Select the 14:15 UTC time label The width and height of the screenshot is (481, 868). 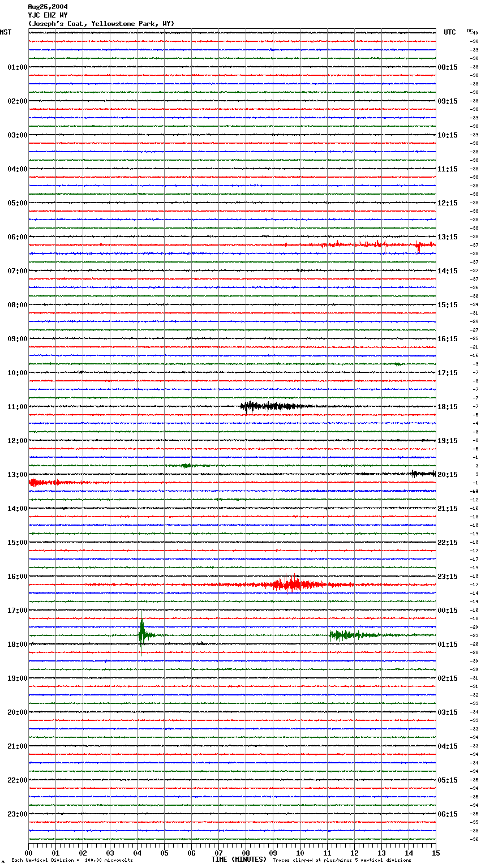click(448, 271)
